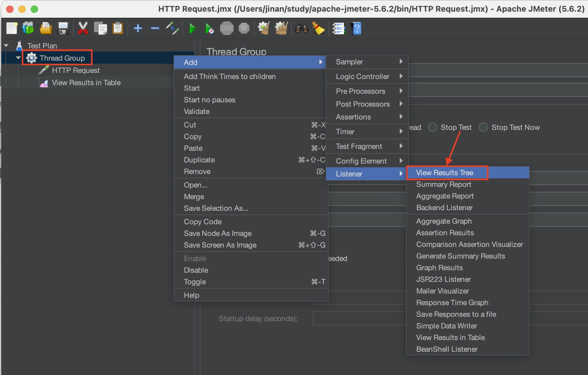The image size is (588, 375).
Task: Collapse the Test Plan tree node
Action: pos(6,45)
